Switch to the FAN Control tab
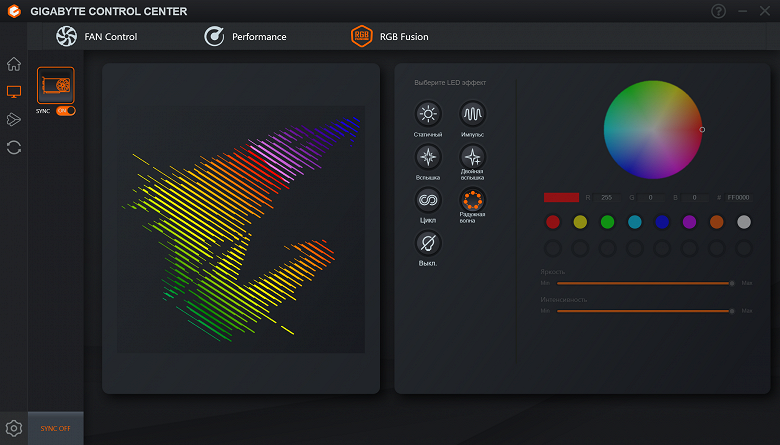This screenshot has height=445, width=780. 97,36
